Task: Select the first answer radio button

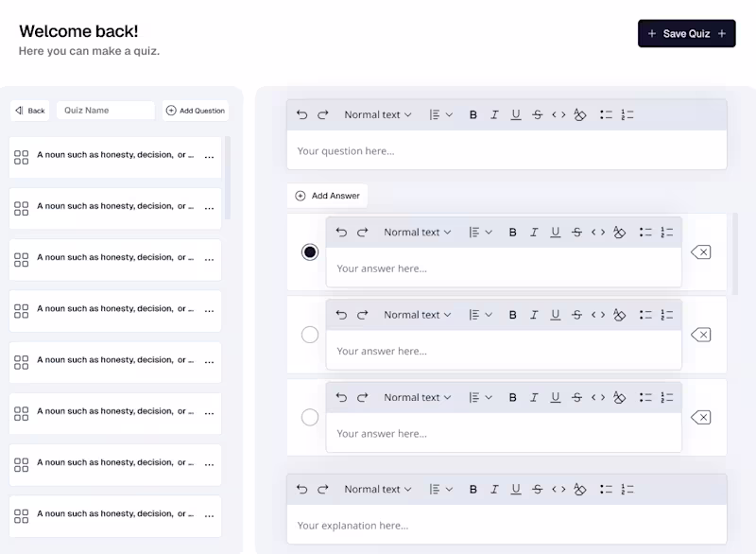Action: click(x=310, y=252)
